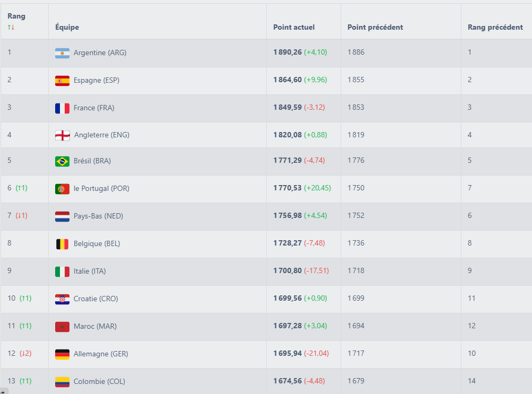Click the Argentina flag icon
Screen dimensions: 532x394
point(63,53)
